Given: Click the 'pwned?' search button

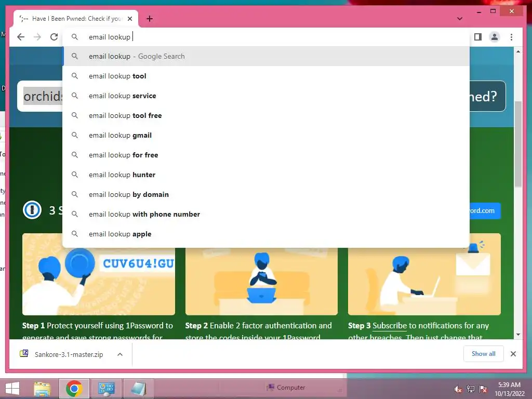Looking at the screenshot, I should click(487, 96).
